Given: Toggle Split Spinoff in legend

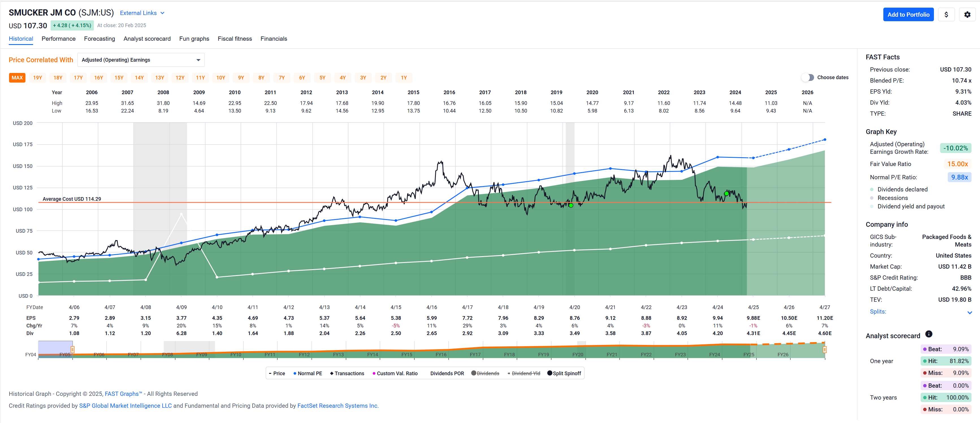Looking at the screenshot, I should [x=564, y=373].
